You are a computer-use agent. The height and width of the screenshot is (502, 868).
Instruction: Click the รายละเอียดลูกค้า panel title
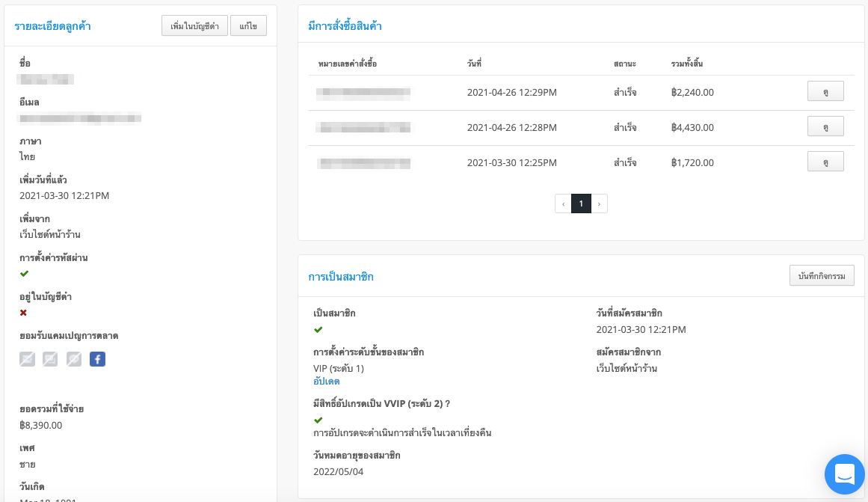coord(52,26)
